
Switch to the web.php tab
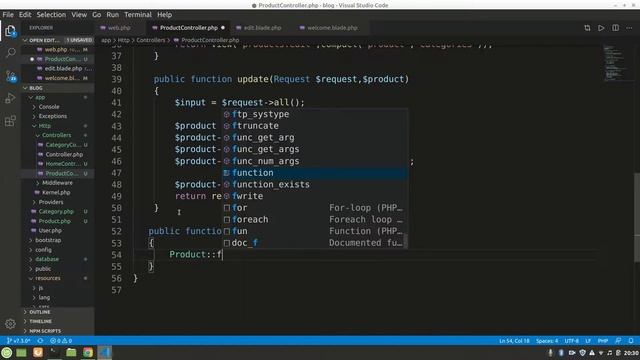pyautogui.click(x=119, y=28)
